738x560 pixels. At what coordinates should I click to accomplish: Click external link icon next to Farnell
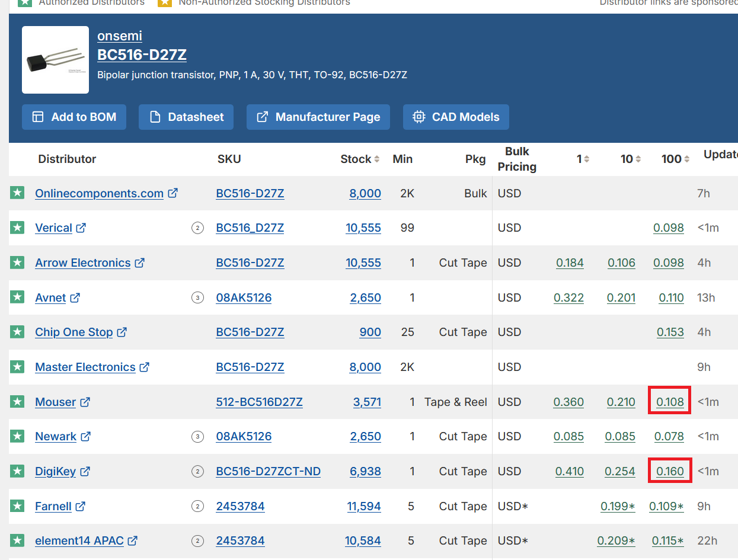[x=80, y=506]
